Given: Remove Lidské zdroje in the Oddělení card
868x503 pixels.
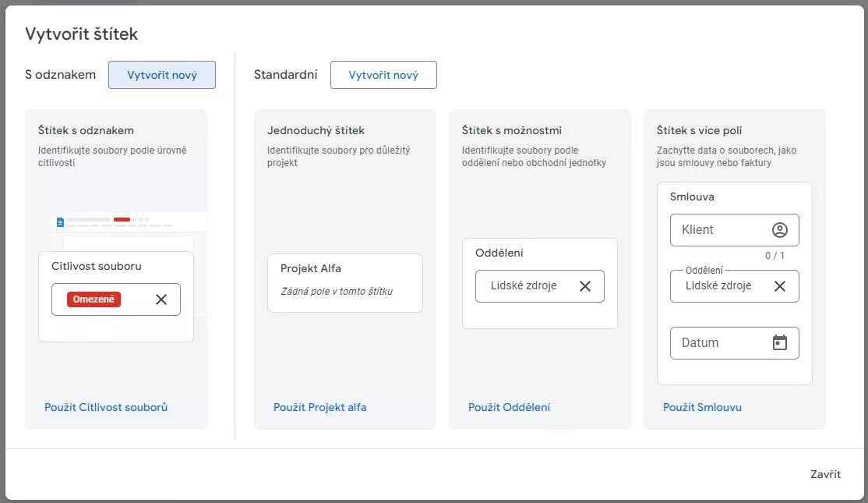Looking at the screenshot, I should coord(585,286).
